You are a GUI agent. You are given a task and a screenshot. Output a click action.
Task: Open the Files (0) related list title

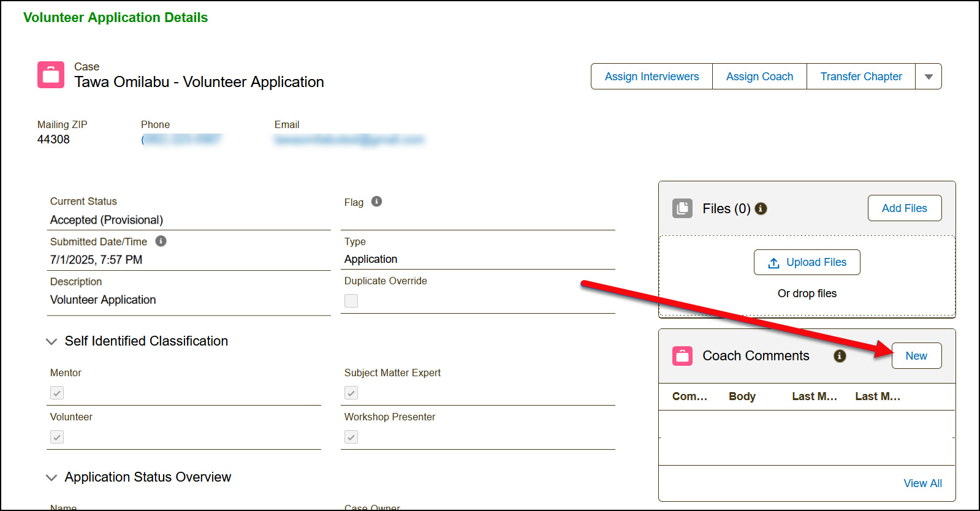tap(726, 209)
